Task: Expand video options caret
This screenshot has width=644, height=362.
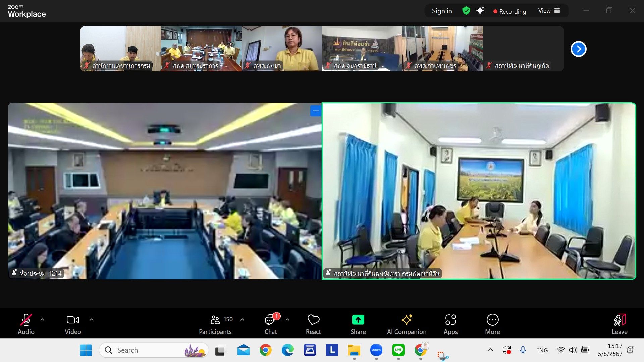Action: point(92,320)
